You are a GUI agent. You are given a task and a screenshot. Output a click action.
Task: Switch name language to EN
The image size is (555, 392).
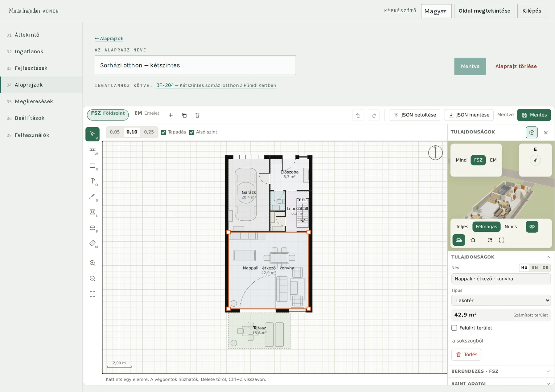[x=535, y=268]
